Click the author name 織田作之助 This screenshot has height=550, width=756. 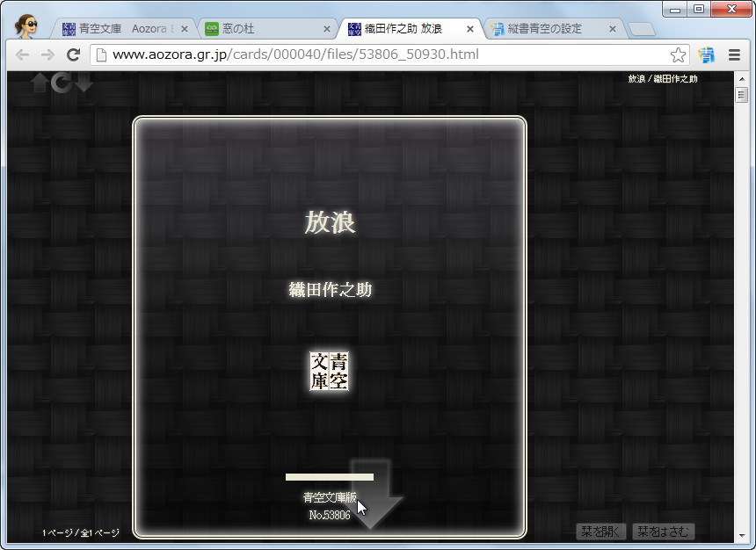(331, 289)
